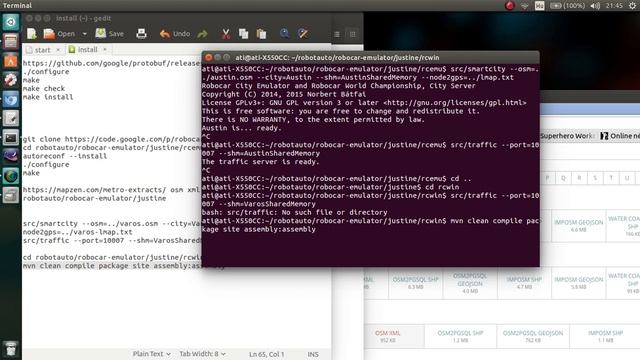Click the terminal title bar text
Image resolution: width=640 pixels, height=360 pixels.
click(337, 58)
